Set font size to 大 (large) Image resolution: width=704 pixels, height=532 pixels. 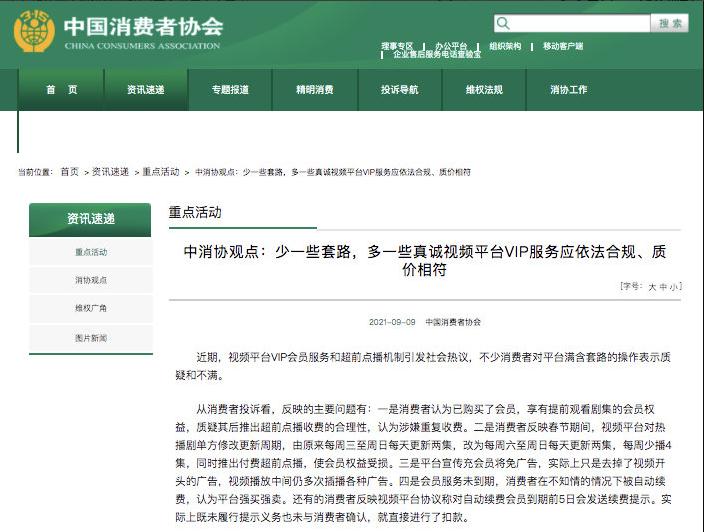[652, 287]
